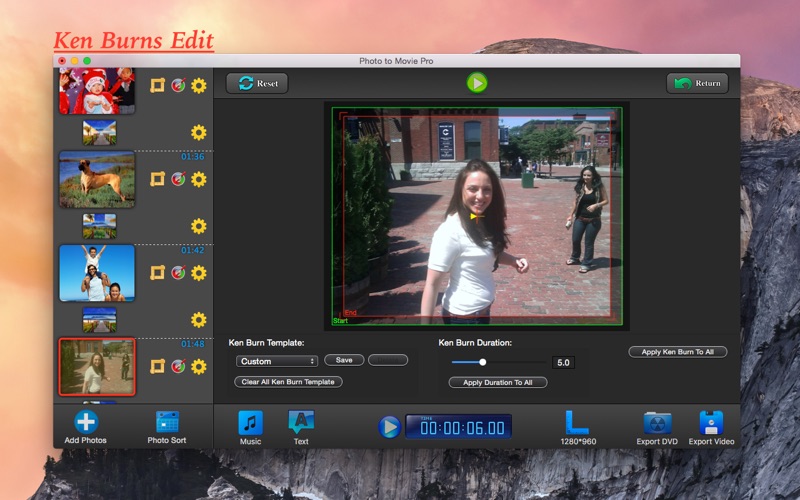Click the Ken Burn Template label
Screen dimensions: 800x500
click(x=266, y=342)
